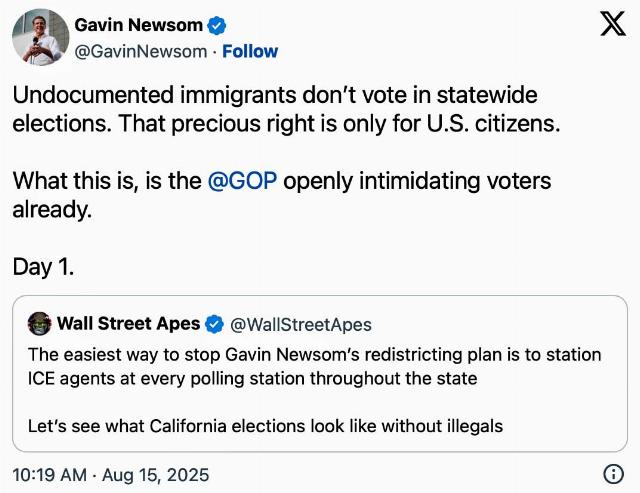Click Wall Street Apes verified badge
Screen dimensions: 640x493
pos(214,324)
